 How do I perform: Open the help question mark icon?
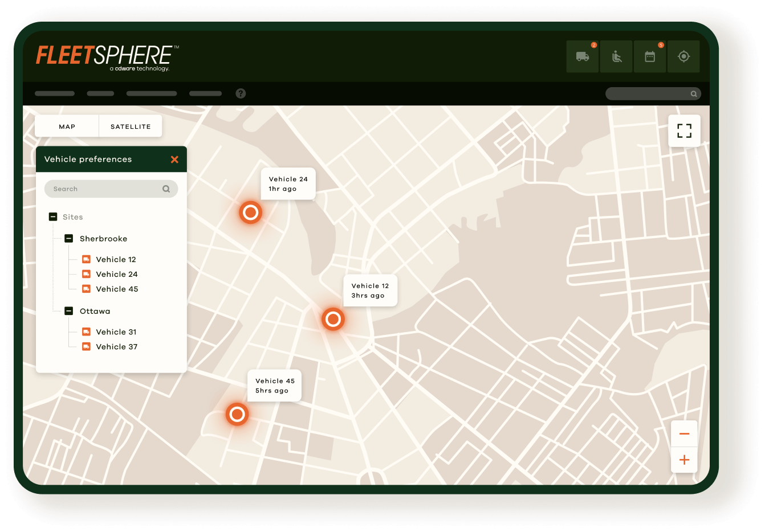(x=241, y=93)
